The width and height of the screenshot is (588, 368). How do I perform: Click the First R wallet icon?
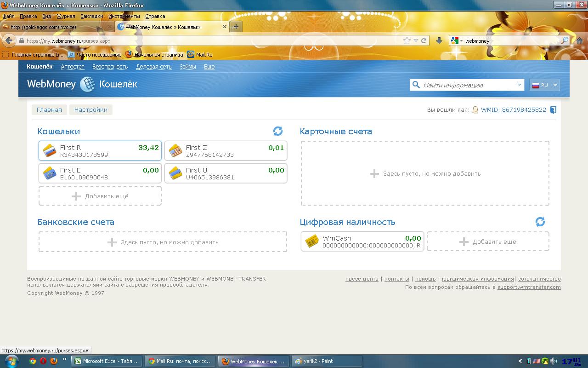pos(50,150)
